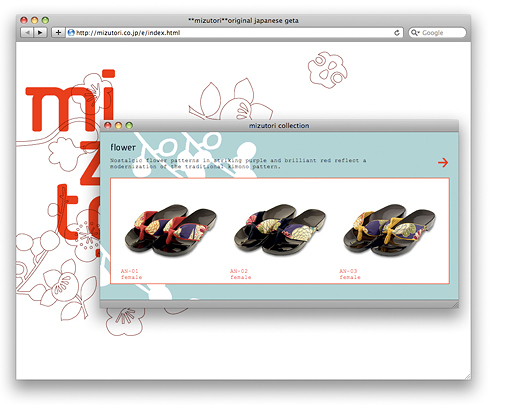Select the AN-02 geta sandal image
The width and height of the screenshot is (520, 408).
pos(280,230)
